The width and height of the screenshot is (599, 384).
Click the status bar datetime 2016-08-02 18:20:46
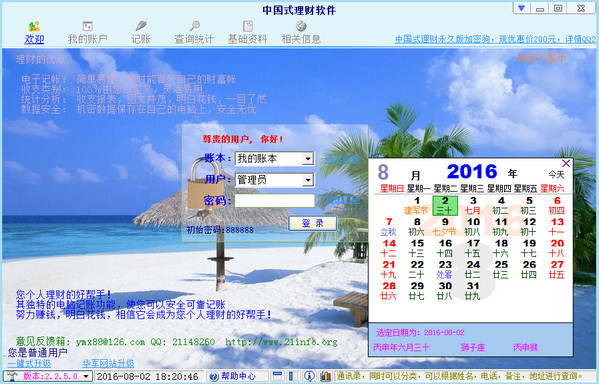point(147,376)
